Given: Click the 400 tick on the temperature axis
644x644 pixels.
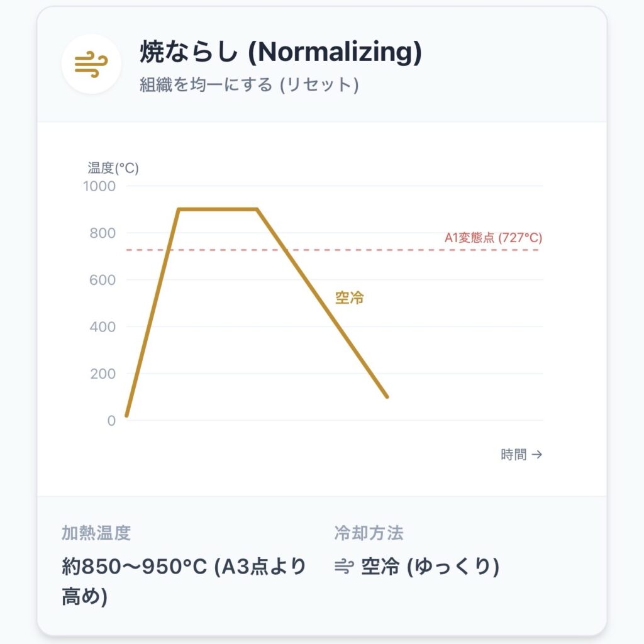Looking at the screenshot, I should 102,327.
